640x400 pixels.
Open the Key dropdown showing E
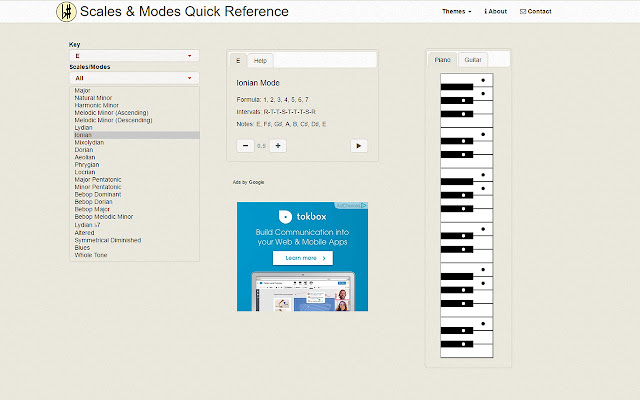pos(134,56)
